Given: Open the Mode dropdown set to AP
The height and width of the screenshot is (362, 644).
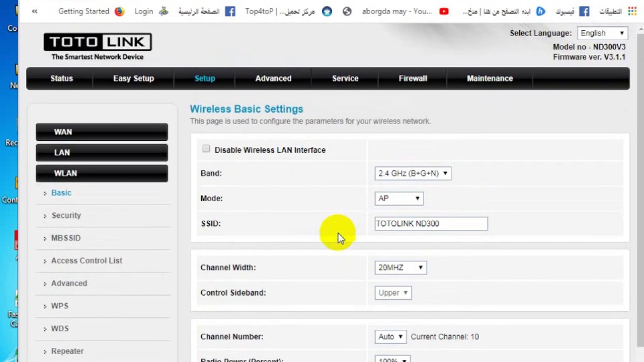Looking at the screenshot, I should pyautogui.click(x=399, y=199).
